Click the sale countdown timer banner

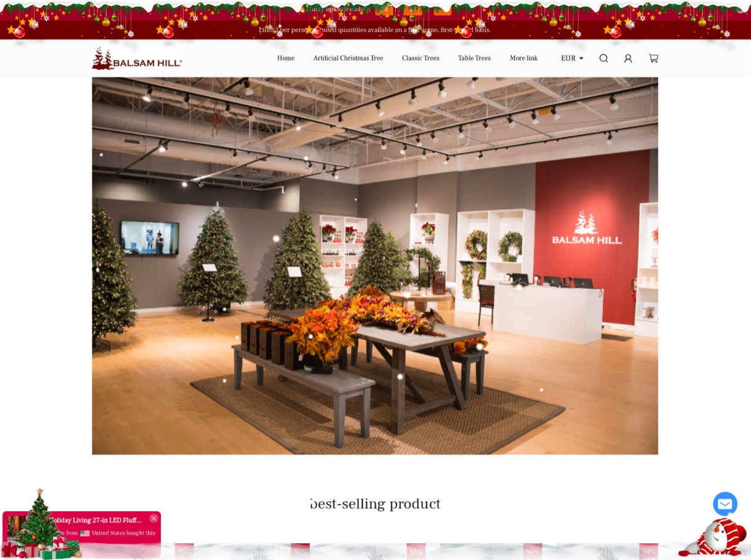pyautogui.click(x=379, y=9)
